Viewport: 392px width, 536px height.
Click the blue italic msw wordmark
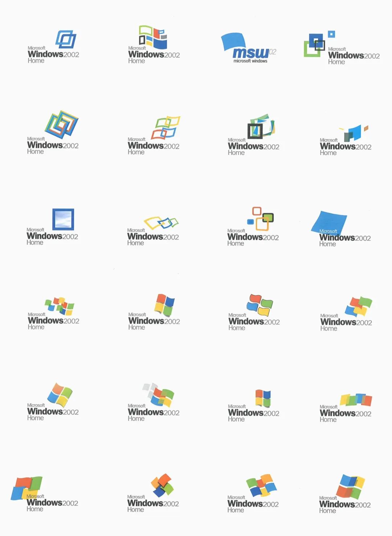pyautogui.click(x=251, y=53)
